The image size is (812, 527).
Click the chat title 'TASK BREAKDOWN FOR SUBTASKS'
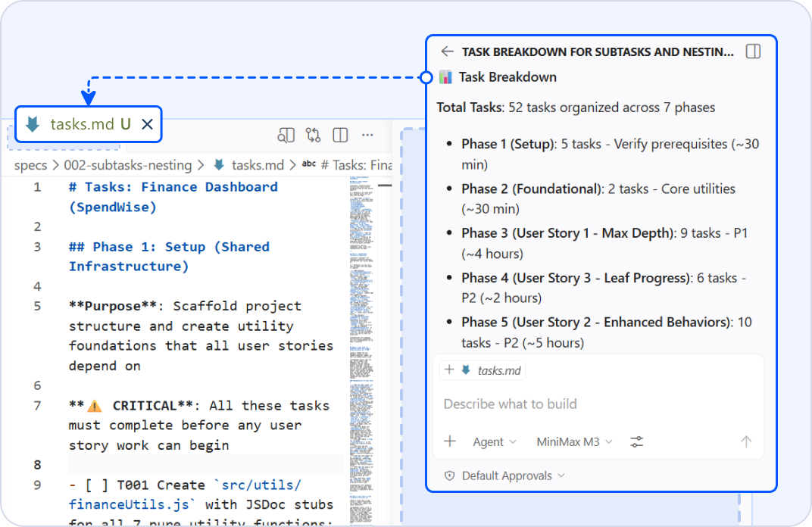[x=598, y=51]
